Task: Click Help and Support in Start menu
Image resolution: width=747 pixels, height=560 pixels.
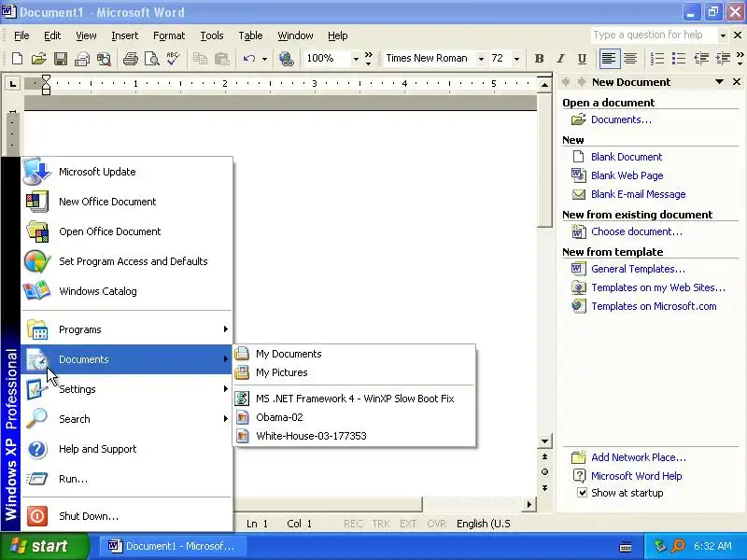Action: tap(126, 449)
